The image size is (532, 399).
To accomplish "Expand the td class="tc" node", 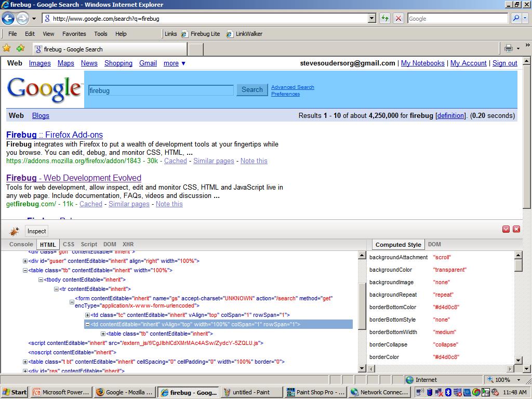I will click(87, 315).
